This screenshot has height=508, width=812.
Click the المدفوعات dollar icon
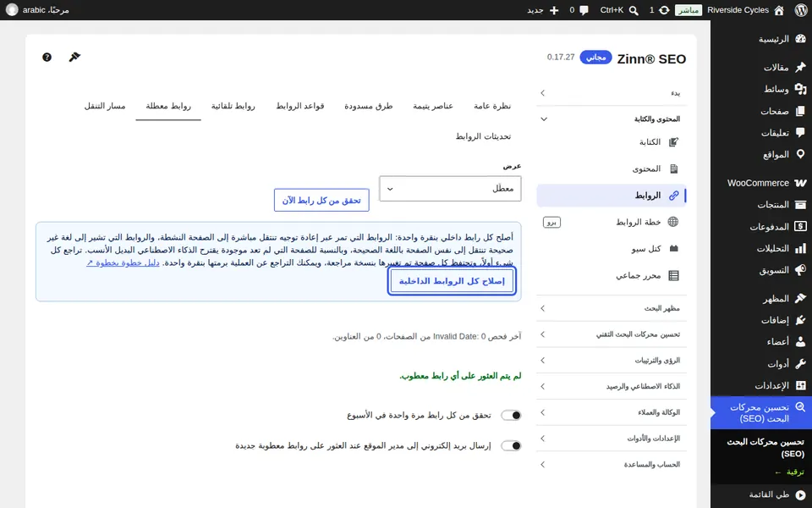click(801, 227)
